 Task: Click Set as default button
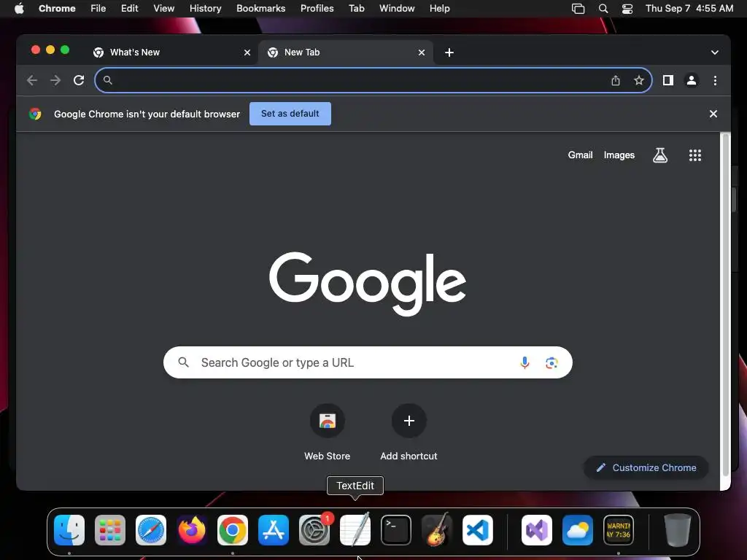[x=290, y=114]
